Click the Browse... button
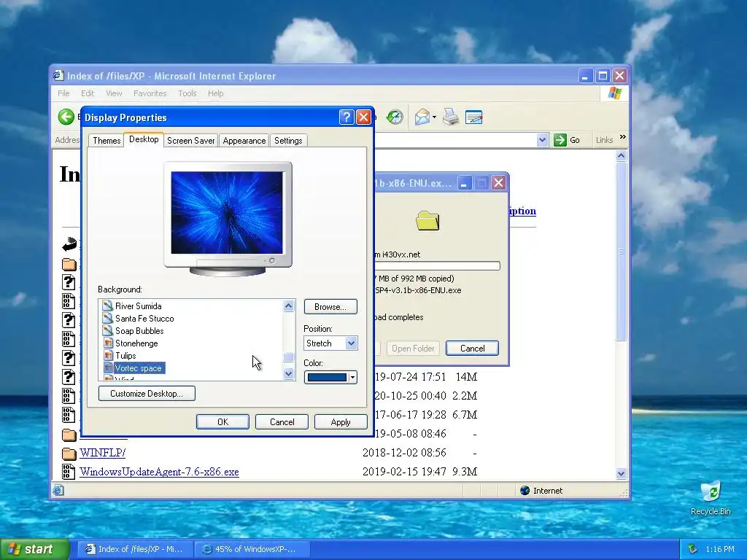747x560 pixels. (330, 307)
